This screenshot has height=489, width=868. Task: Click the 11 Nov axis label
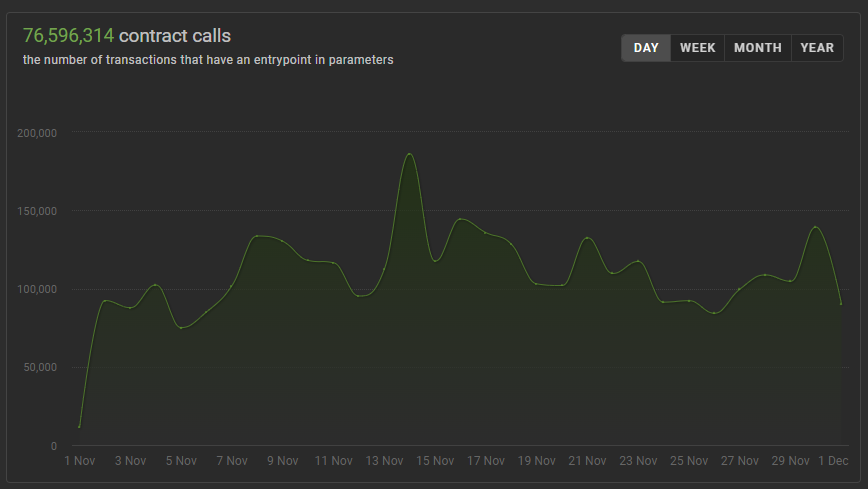(333, 461)
